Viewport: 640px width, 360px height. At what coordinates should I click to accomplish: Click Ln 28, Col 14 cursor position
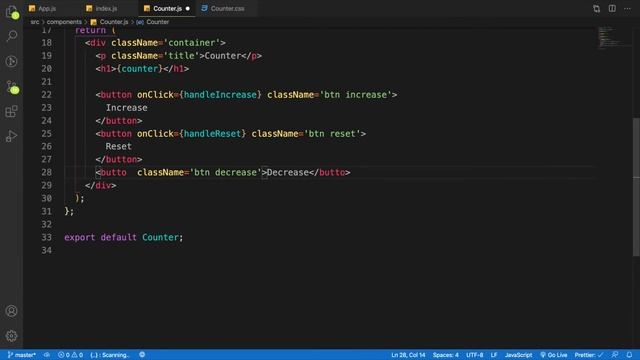pos(408,355)
